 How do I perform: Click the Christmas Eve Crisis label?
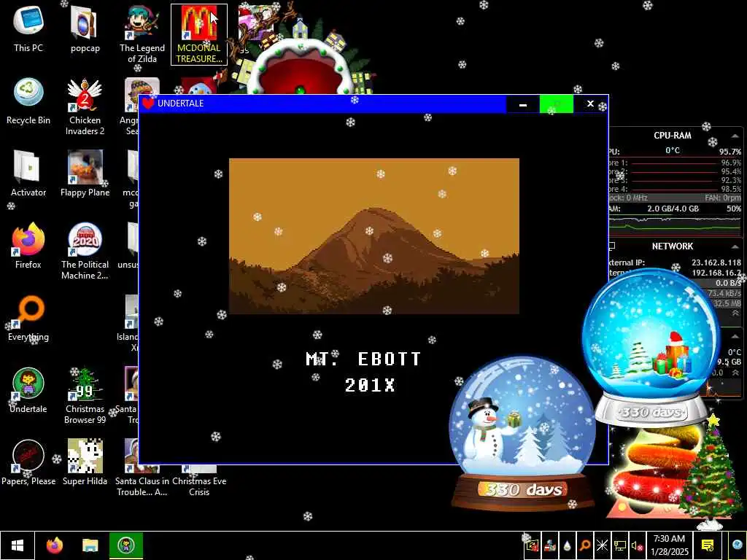[x=199, y=486]
